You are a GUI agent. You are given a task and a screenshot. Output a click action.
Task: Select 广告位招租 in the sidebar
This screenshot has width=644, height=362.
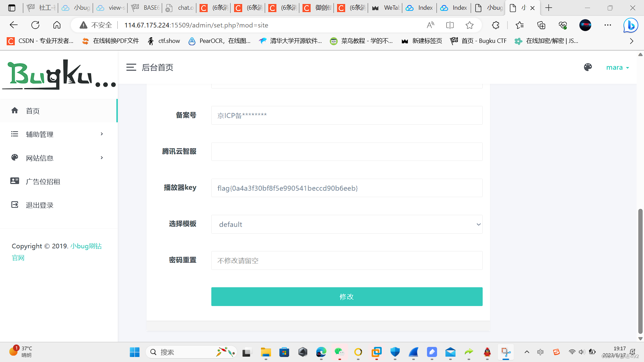(x=43, y=182)
